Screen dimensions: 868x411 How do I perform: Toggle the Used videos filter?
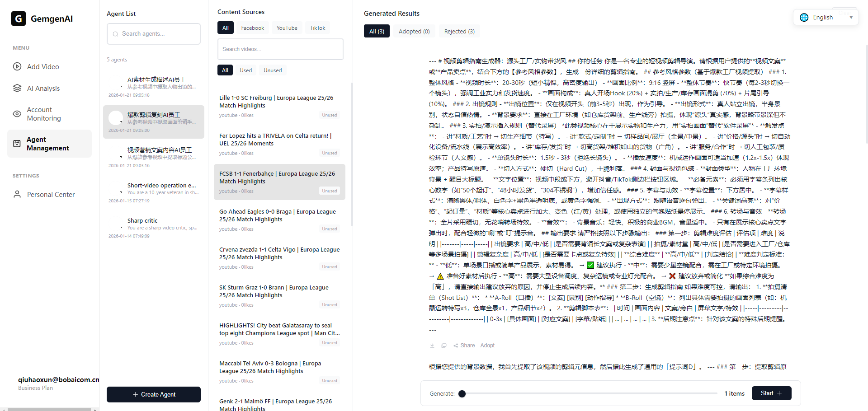245,70
